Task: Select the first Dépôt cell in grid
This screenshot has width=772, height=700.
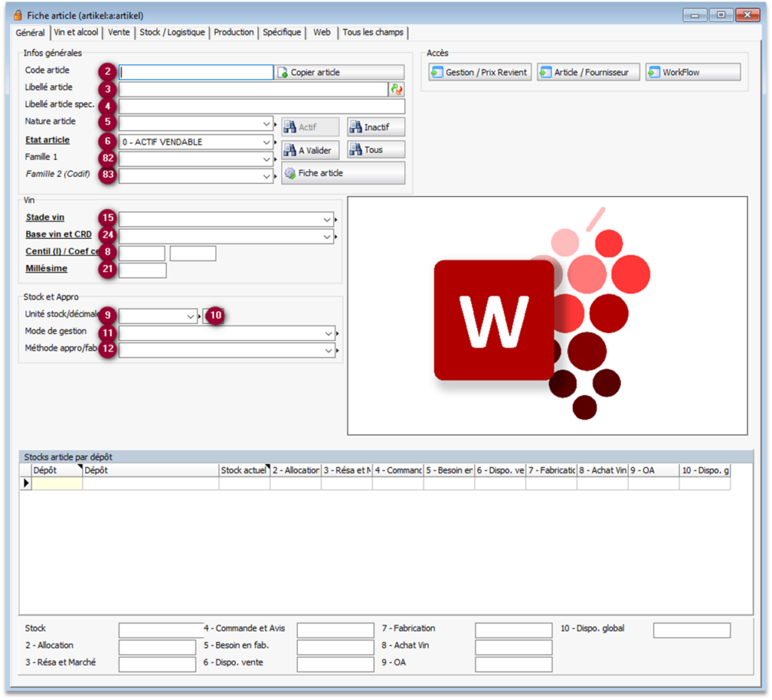Action: [x=57, y=484]
